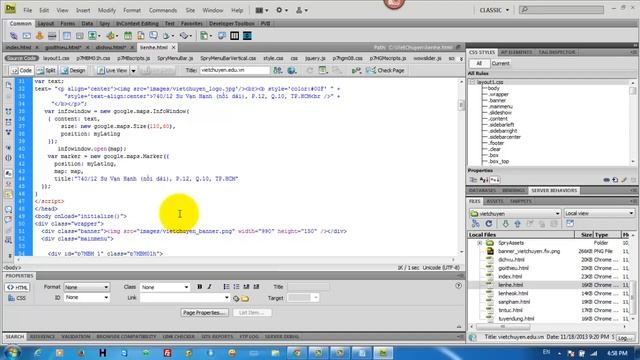640x360 pixels.
Task: Open File Management icon next to Title
Action: [278, 70]
